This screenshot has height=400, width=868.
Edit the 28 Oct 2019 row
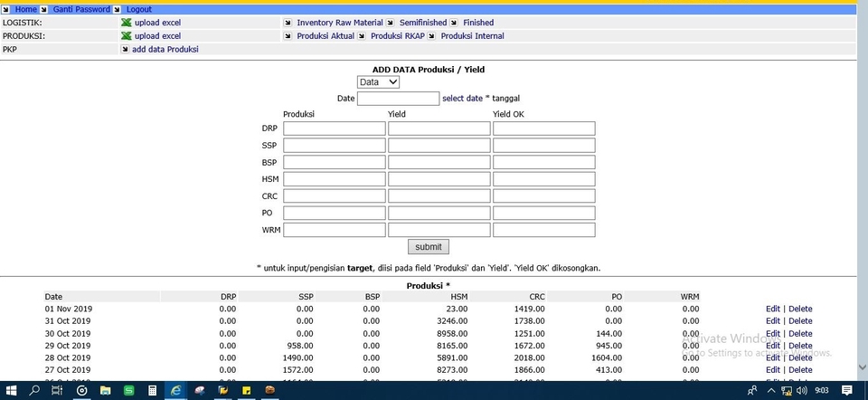[773, 357]
